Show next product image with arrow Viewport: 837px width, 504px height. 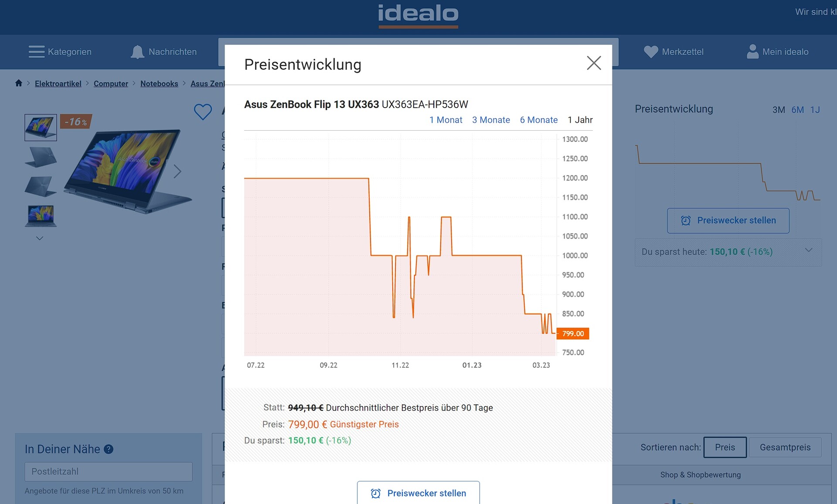pyautogui.click(x=177, y=171)
